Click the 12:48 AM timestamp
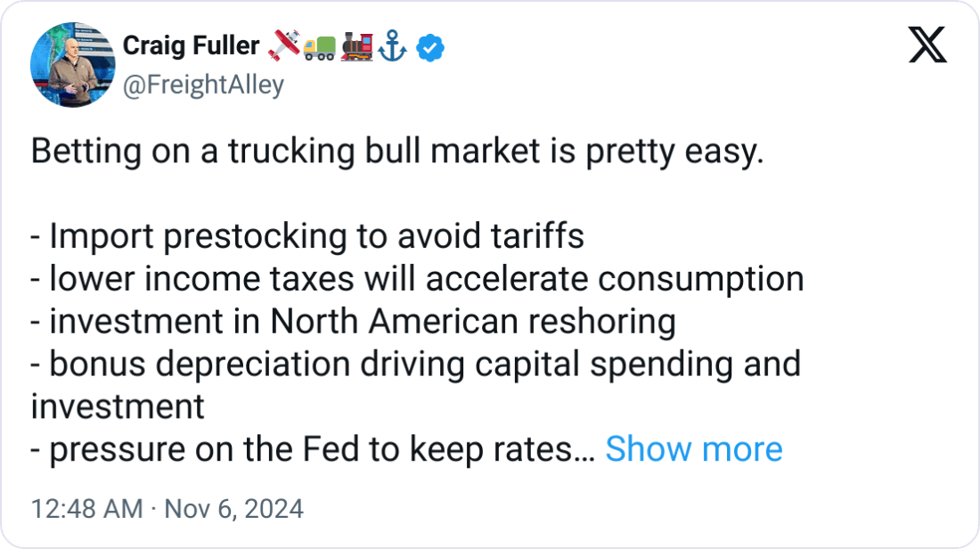This screenshot has width=980, height=549. pyautogui.click(x=86, y=509)
